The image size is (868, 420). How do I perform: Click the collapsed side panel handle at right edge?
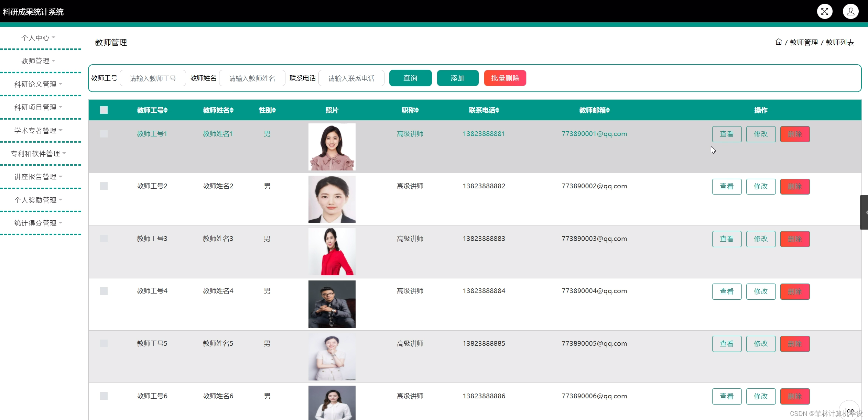(864, 212)
